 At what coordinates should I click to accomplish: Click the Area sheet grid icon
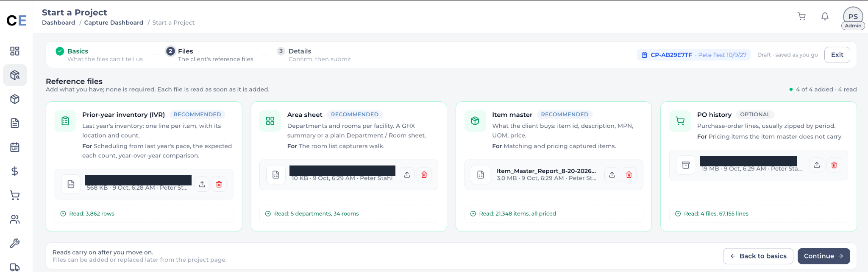click(x=270, y=121)
